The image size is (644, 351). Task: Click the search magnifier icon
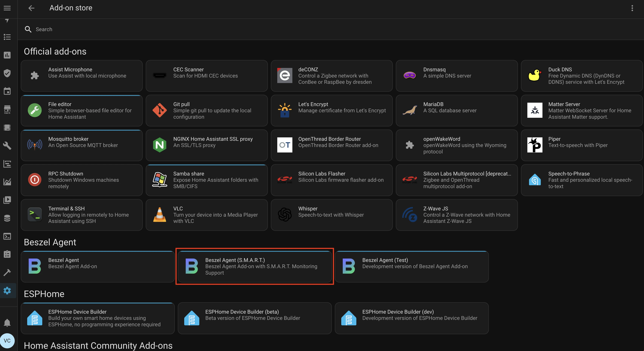(x=28, y=29)
